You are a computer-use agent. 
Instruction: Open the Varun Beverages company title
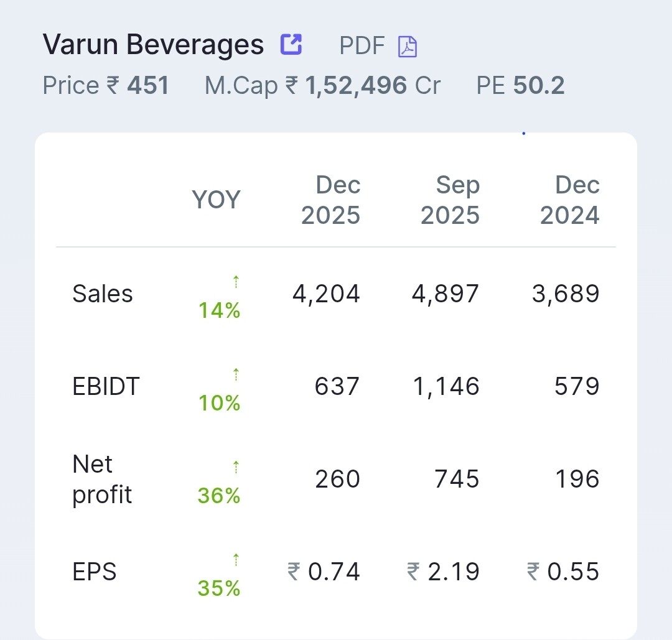pyautogui.click(x=153, y=45)
